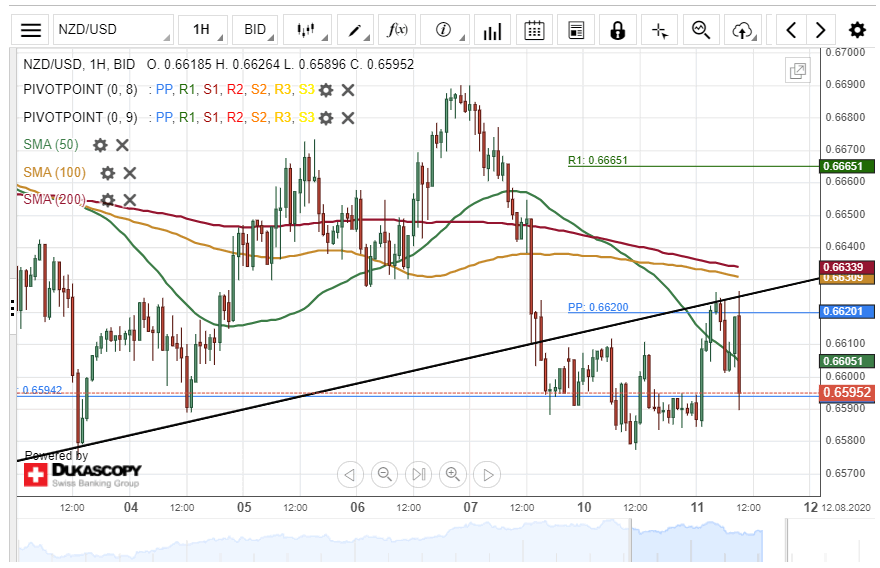
Task: Click the current price tag 0.65952
Action: 847,393
